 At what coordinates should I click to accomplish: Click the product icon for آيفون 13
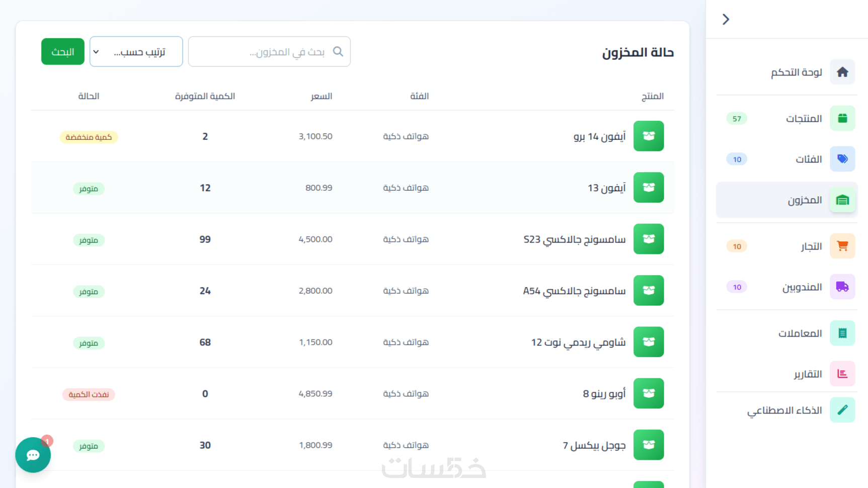point(649,187)
